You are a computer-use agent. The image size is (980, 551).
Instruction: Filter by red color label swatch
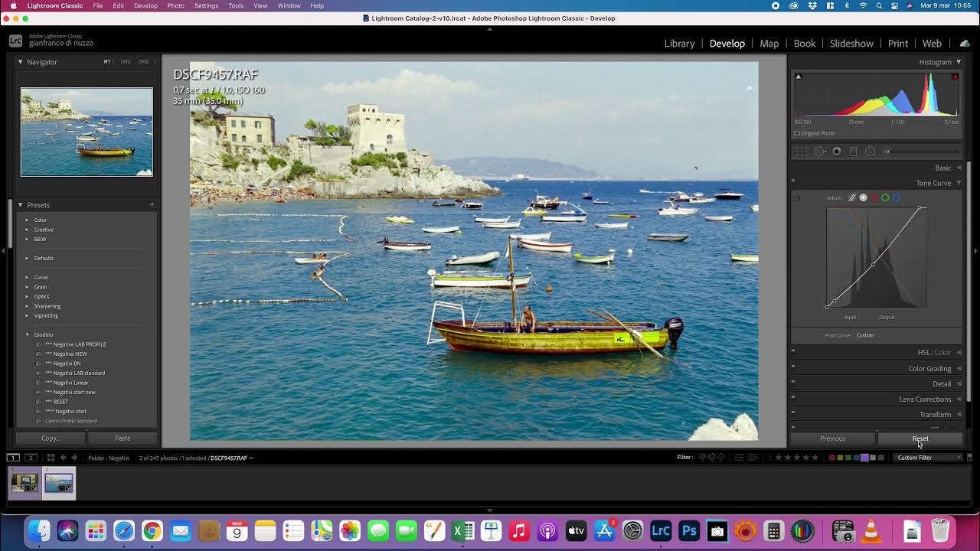832,458
